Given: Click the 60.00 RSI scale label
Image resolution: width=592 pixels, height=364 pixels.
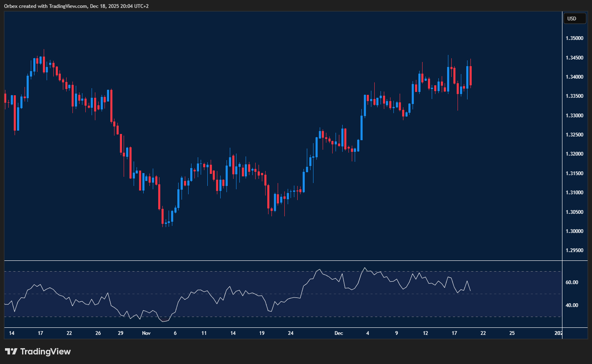Looking at the screenshot, I should click(572, 282).
